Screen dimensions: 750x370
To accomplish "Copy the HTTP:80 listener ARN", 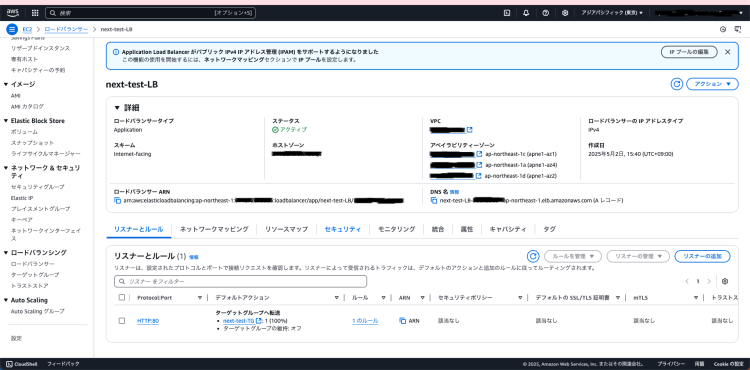I will [x=402, y=321].
